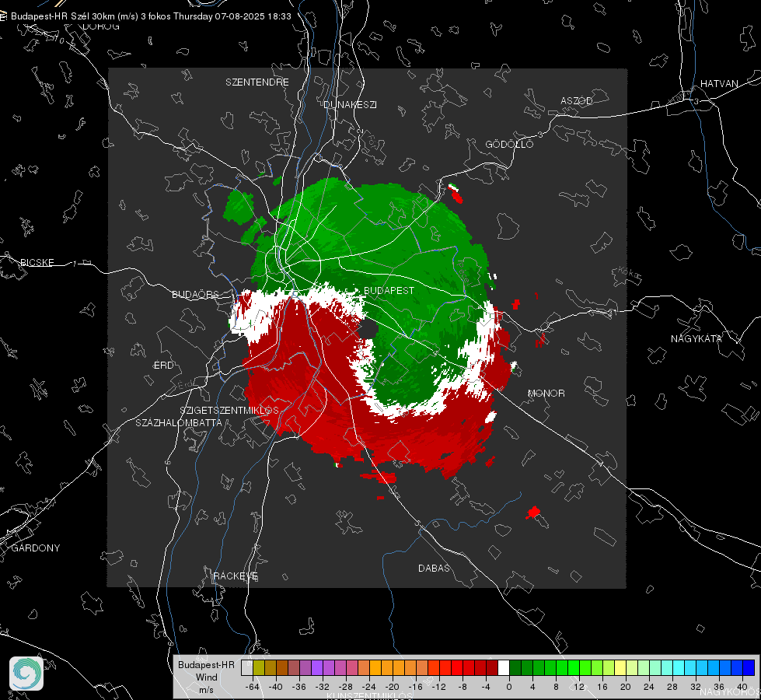Viewport: 761px width, 700px height.
Task: Click the -24 value on the legend scale
Action: click(369, 687)
